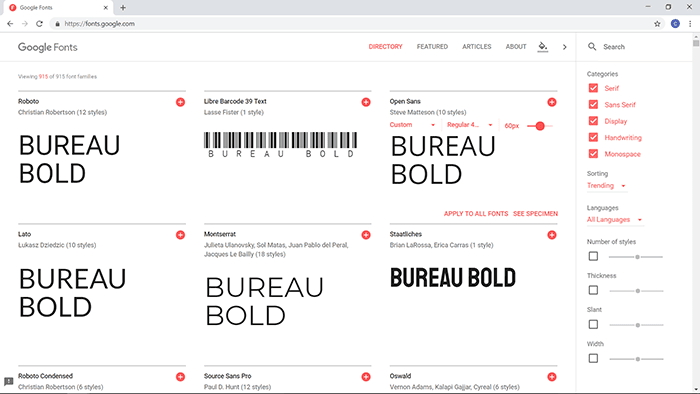Image resolution: width=700 pixels, height=394 pixels.
Task: Open the background color paint bucket
Action: (x=542, y=46)
